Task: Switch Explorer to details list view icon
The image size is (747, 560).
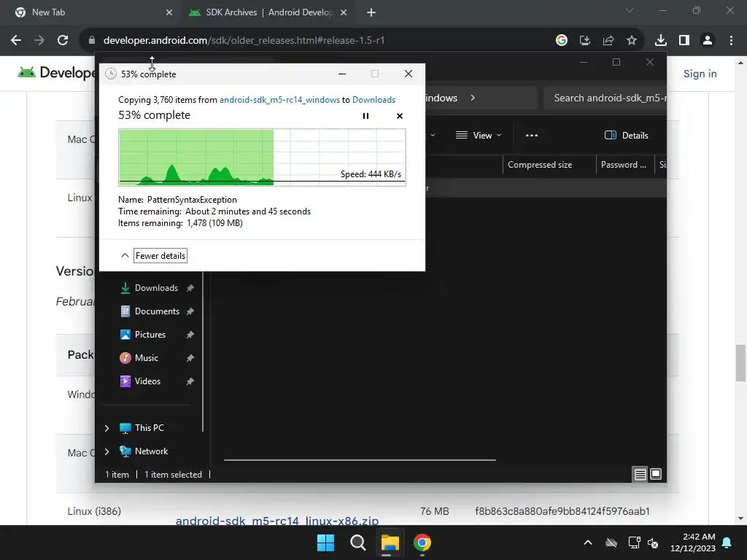Action: tap(640, 474)
